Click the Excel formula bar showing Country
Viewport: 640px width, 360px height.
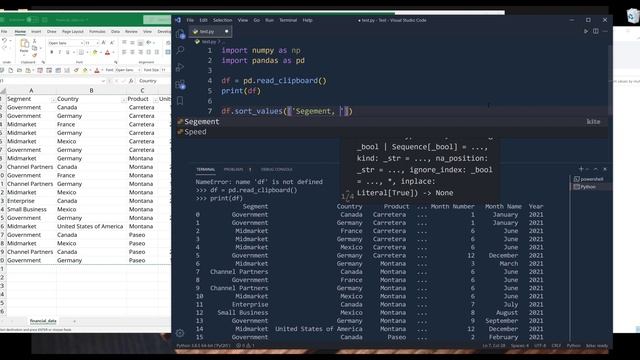pyautogui.click(x=153, y=81)
